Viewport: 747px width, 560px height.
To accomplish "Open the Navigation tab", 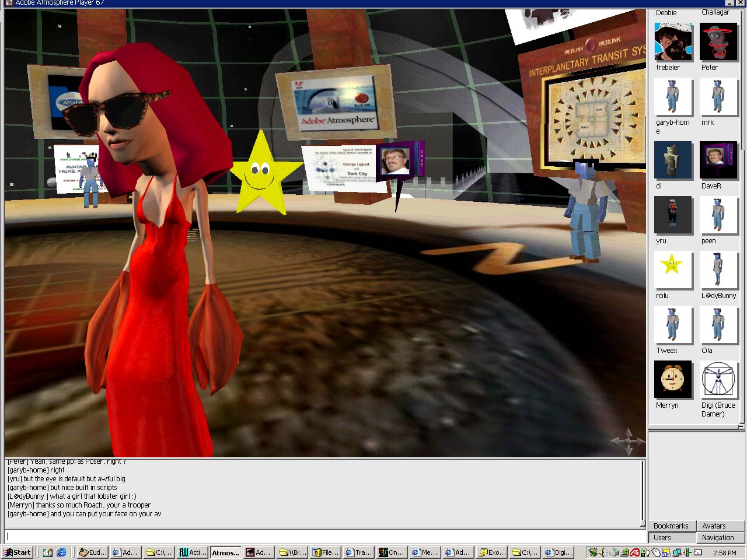I will [720, 538].
